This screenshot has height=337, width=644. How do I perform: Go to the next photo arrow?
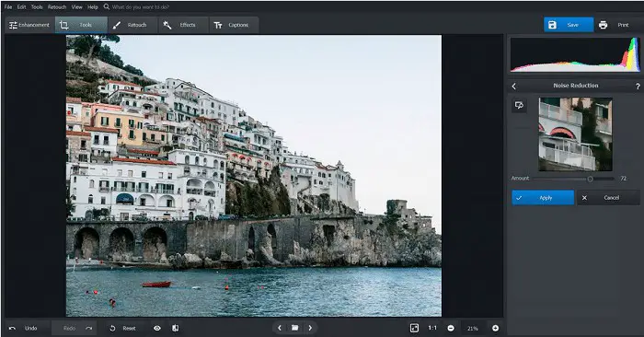coord(310,328)
